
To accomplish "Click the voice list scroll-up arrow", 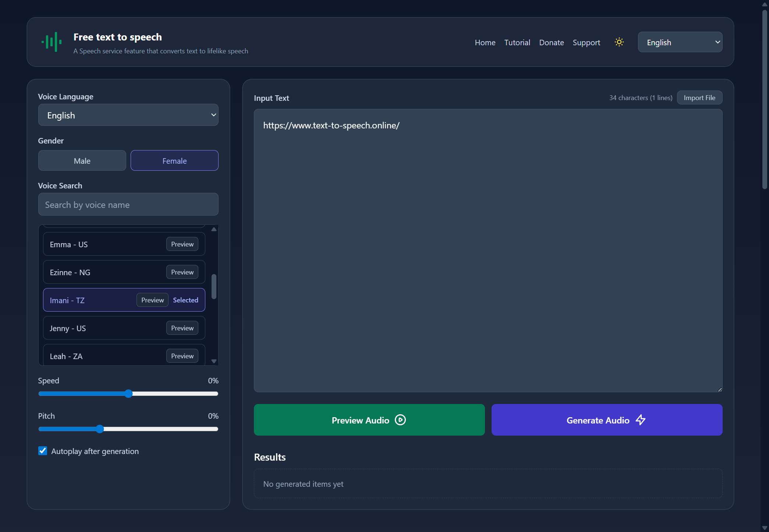I will point(214,229).
